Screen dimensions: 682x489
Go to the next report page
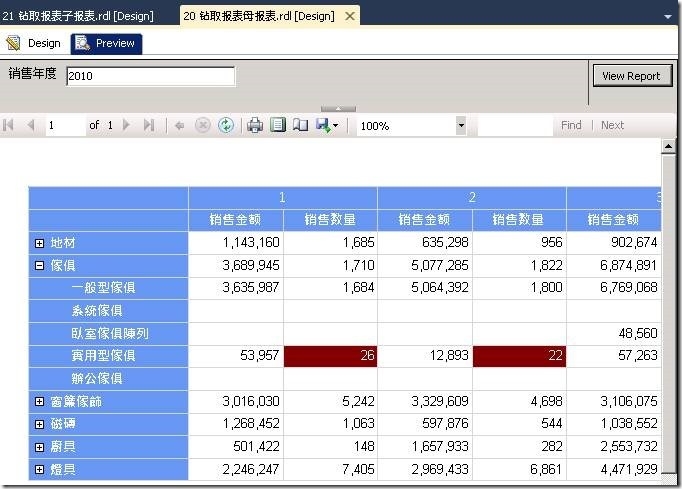(x=127, y=125)
